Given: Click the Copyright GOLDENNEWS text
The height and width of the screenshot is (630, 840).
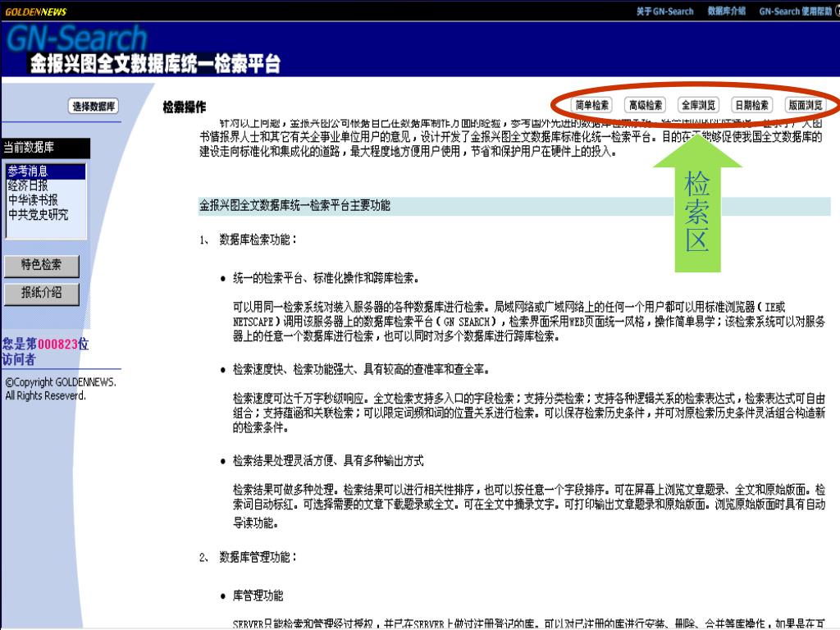Looking at the screenshot, I should [x=61, y=382].
